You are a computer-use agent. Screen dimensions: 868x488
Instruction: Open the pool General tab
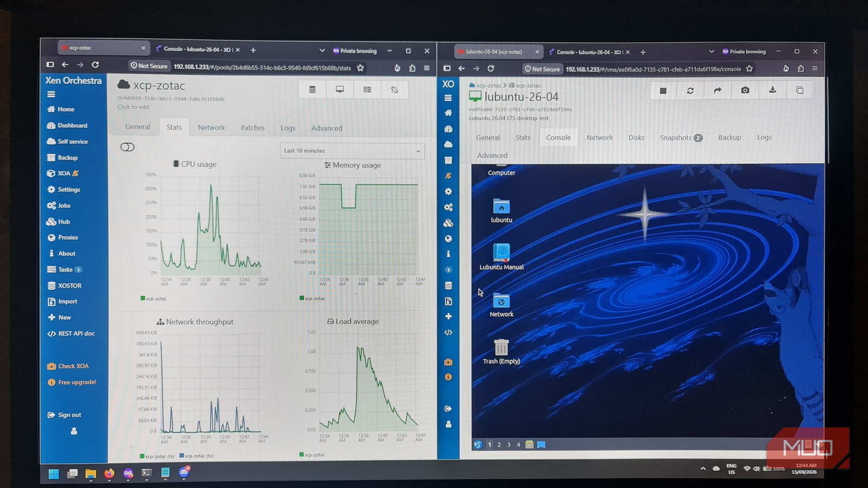click(138, 127)
